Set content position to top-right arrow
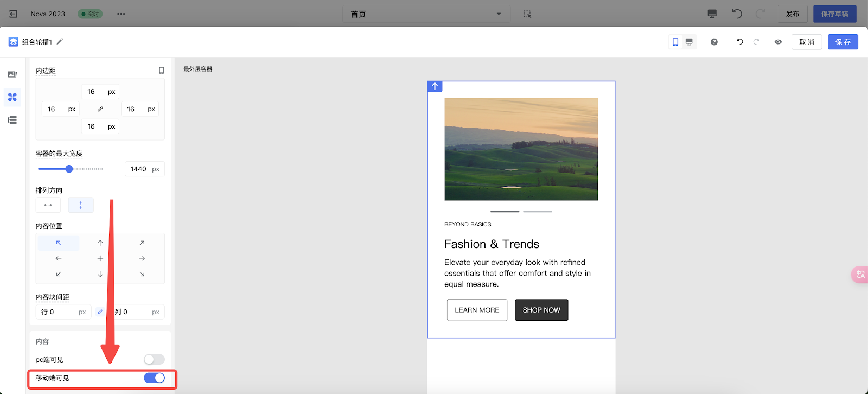The image size is (868, 394). click(x=142, y=243)
